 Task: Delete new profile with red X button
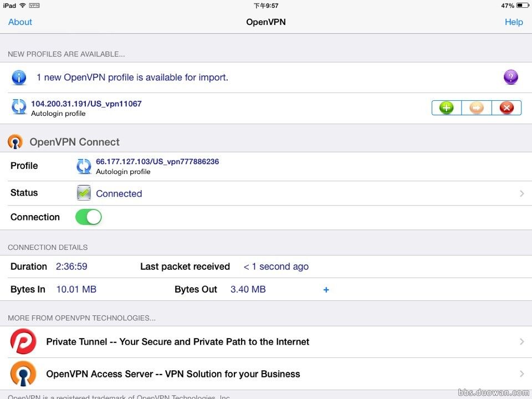507,108
